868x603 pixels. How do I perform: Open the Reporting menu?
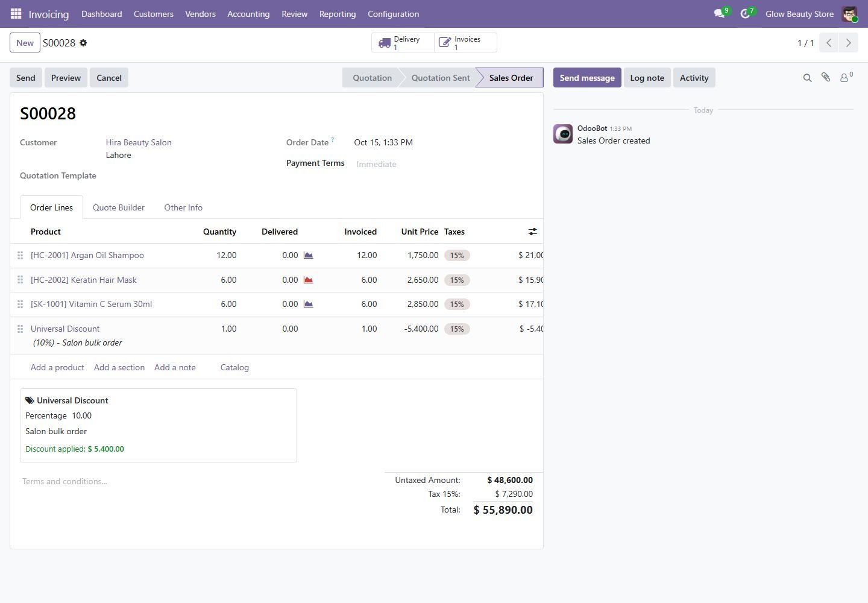coord(338,14)
